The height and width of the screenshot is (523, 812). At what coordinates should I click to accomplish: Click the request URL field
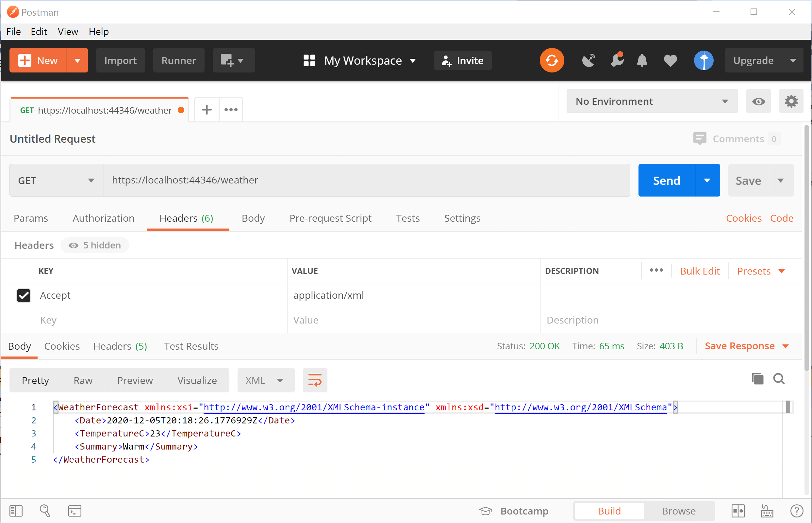pyautogui.click(x=366, y=180)
